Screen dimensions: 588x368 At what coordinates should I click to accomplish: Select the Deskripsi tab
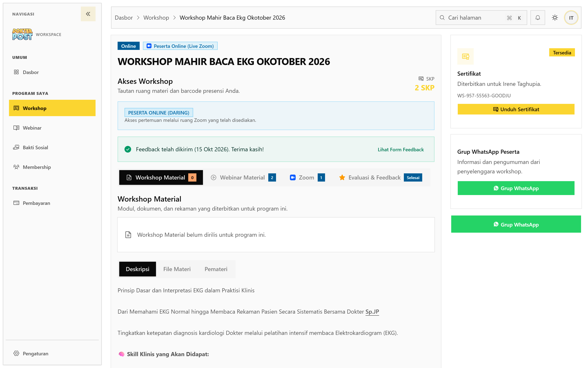point(138,269)
